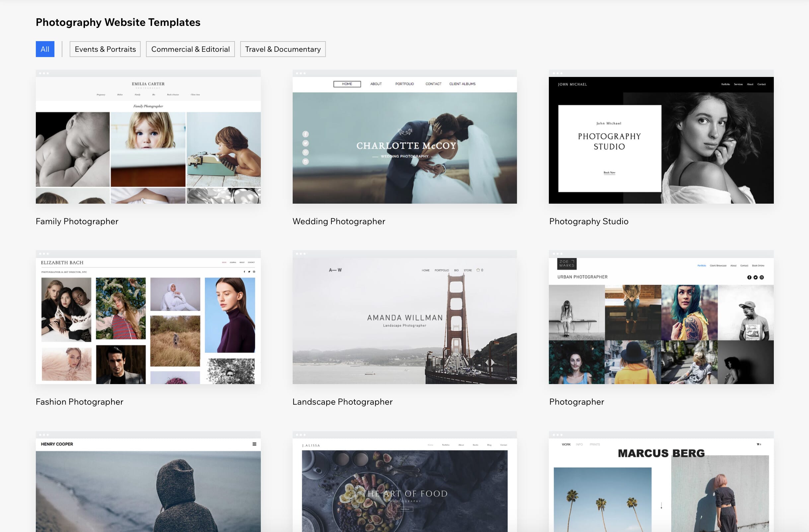Click HOME in the wedding template nav
The image size is (809, 532).
(x=347, y=84)
